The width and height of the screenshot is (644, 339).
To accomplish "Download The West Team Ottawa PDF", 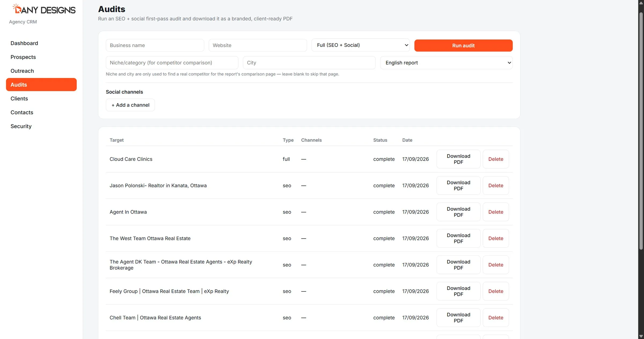I will pyautogui.click(x=459, y=238).
